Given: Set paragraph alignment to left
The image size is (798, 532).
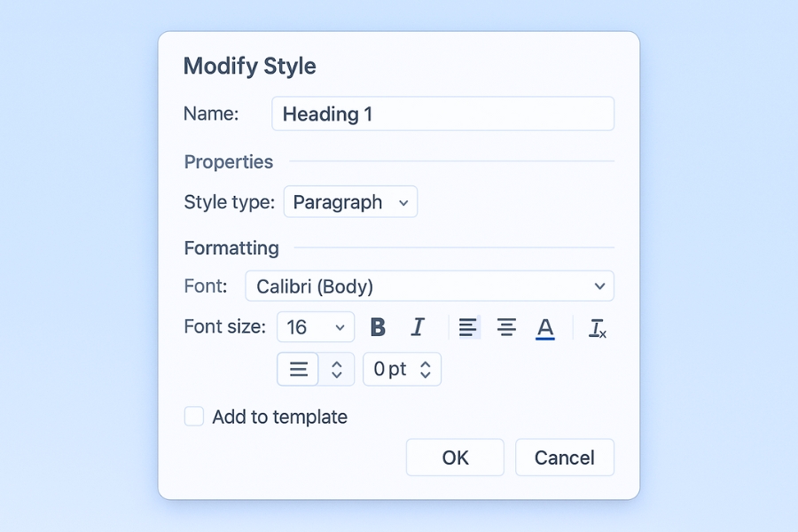Looking at the screenshot, I should point(467,327).
